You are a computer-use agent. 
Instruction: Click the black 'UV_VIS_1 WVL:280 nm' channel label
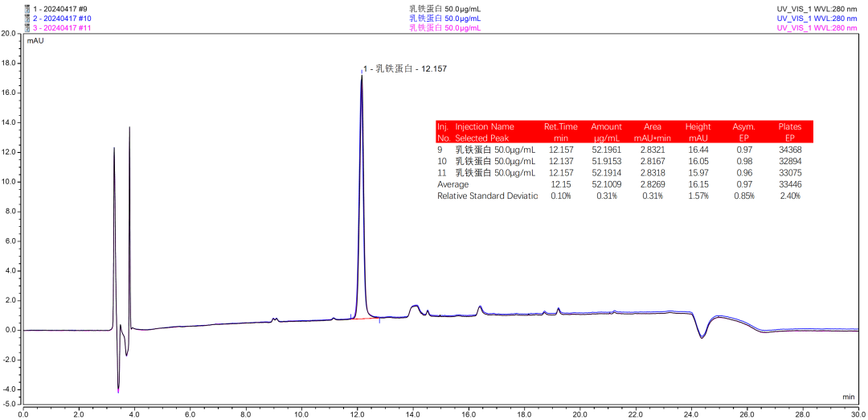(x=817, y=9)
